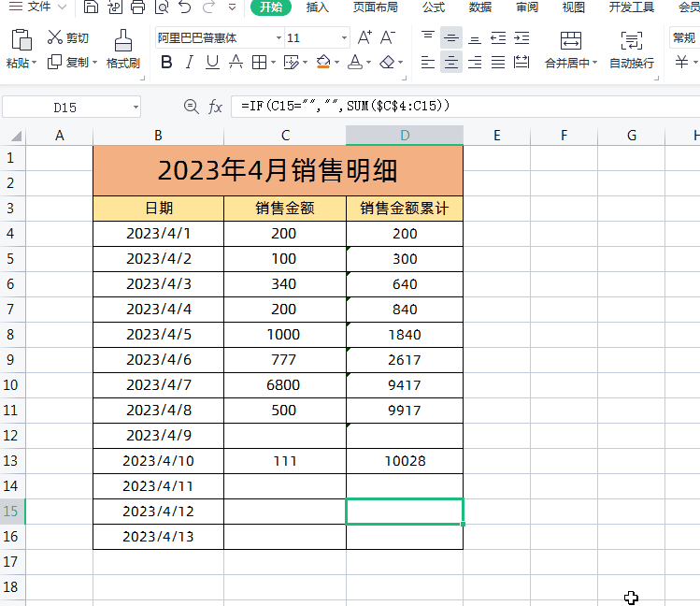700x606 pixels.
Task: Apply the font color A
Action: coord(355,62)
